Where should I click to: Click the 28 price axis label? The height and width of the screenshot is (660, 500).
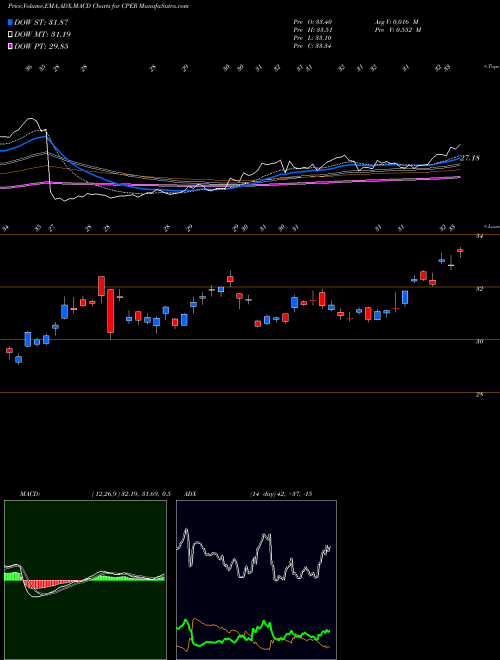(479, 394)
